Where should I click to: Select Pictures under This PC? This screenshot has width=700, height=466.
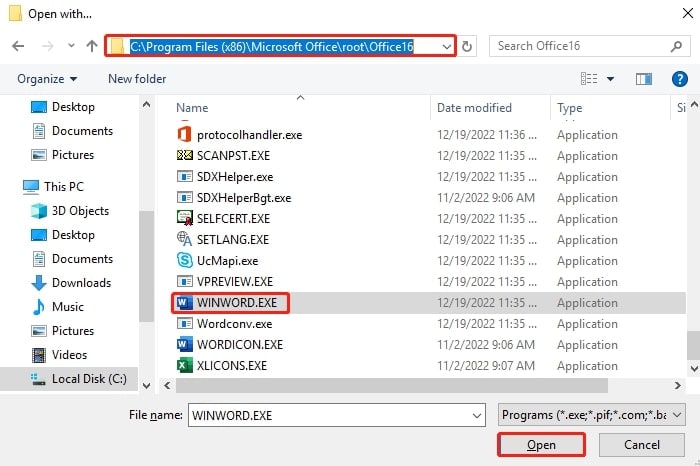point(63,331)
